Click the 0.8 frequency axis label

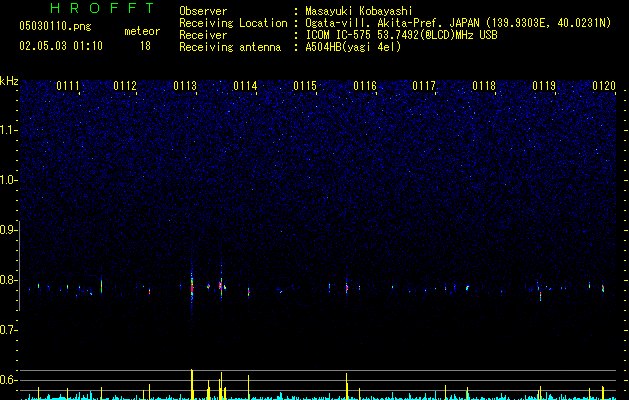[8, 280]
